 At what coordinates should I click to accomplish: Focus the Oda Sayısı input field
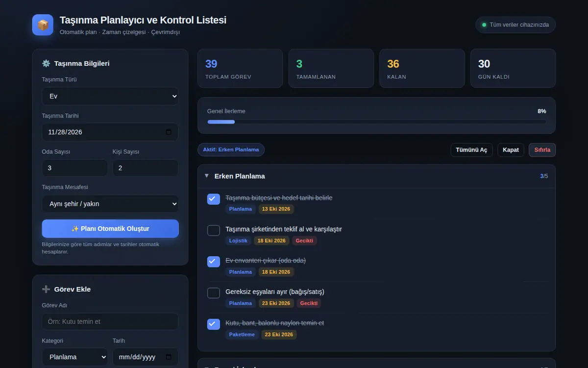75,168
